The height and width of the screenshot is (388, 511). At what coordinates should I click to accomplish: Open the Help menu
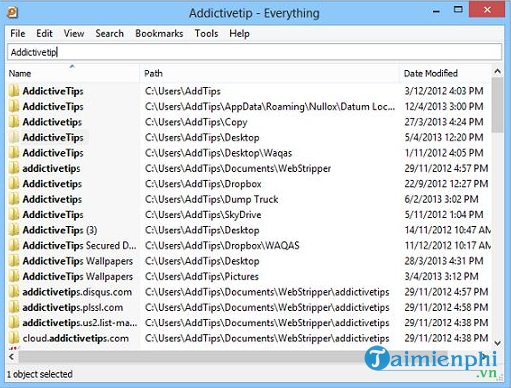[239, 34]
